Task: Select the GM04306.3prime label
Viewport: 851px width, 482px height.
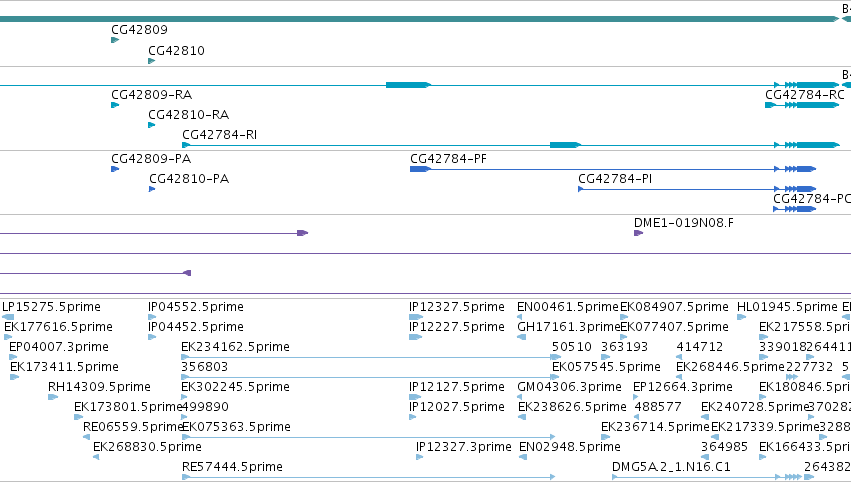Action: tap(569, 387)
